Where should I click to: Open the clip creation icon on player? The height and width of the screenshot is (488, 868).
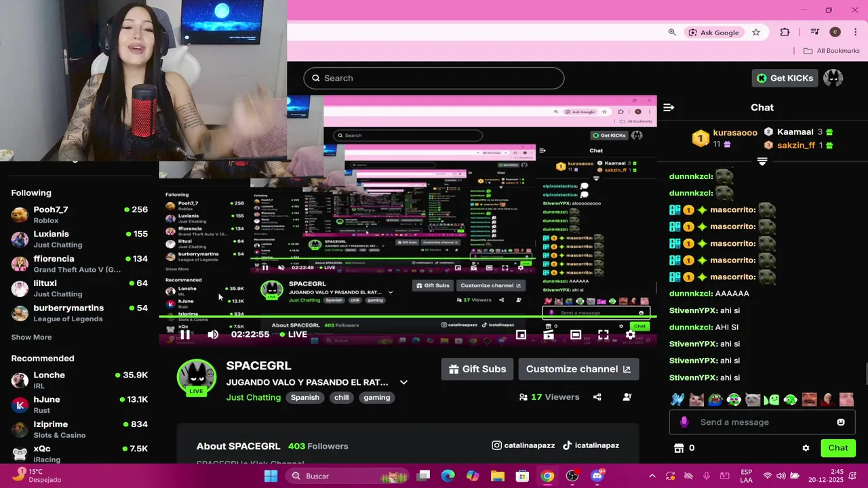[x=549, y=334]
